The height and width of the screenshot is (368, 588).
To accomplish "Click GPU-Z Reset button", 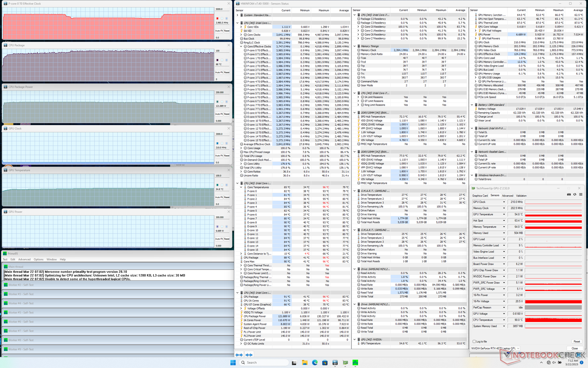I will click(577, 342).
